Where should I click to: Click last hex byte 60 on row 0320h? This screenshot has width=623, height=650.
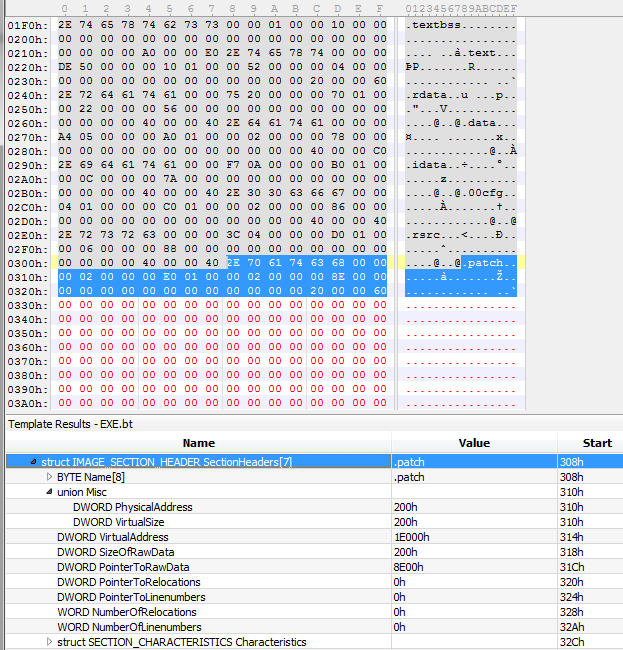(x=380, y=291)
